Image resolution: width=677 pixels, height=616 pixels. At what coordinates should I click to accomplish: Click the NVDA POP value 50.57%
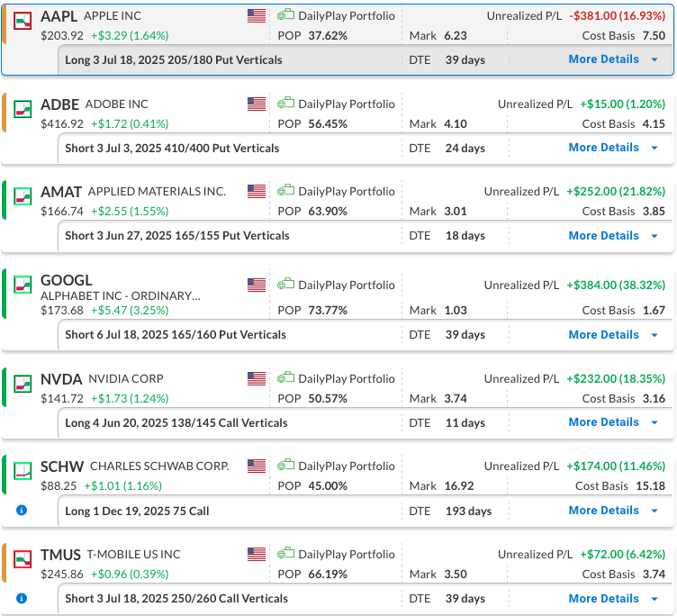(x=328, y=399)
